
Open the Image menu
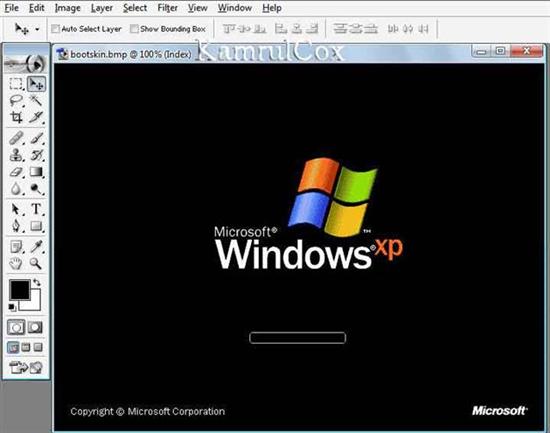click(x=67, y=8)
